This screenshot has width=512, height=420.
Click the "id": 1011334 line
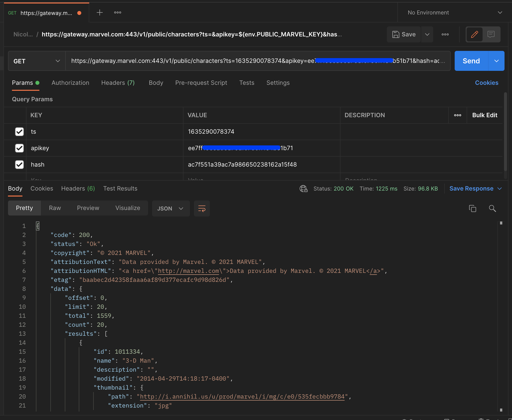118,352
